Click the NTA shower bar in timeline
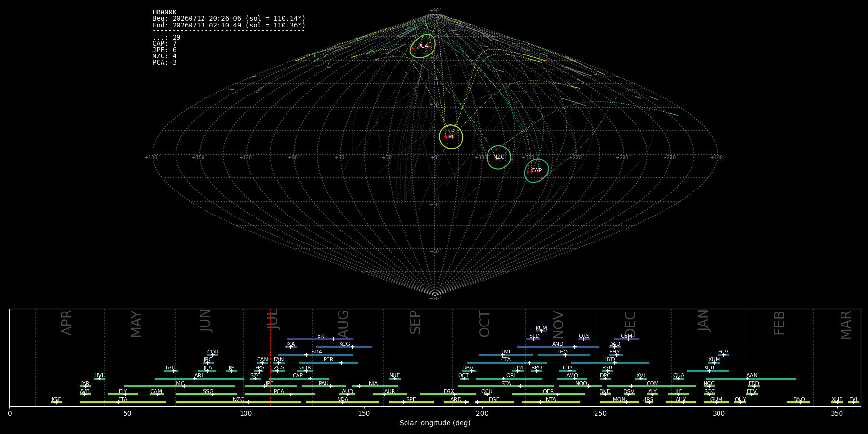868x434 pixels. (x=551, y=402)
